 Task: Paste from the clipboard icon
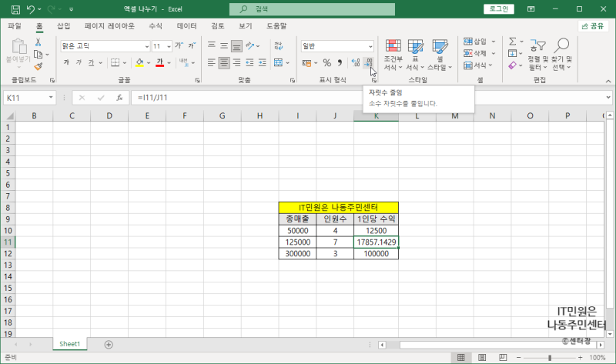coord(18,46)
